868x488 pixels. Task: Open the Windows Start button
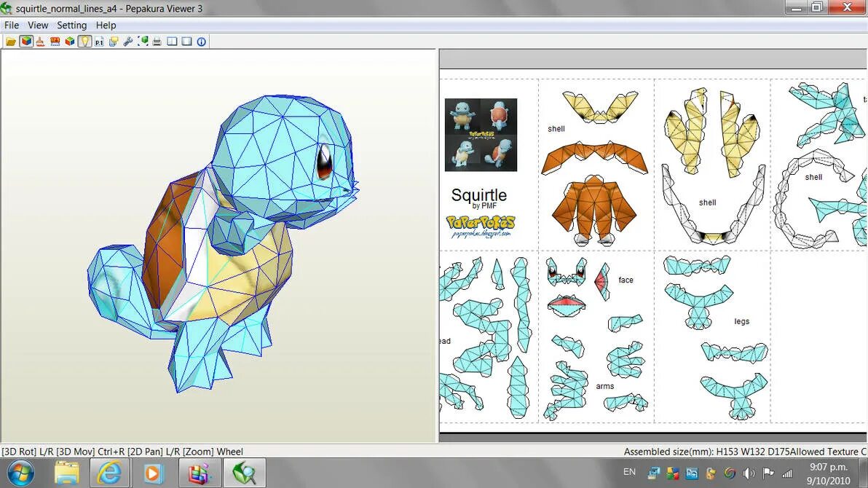point(20,473)
